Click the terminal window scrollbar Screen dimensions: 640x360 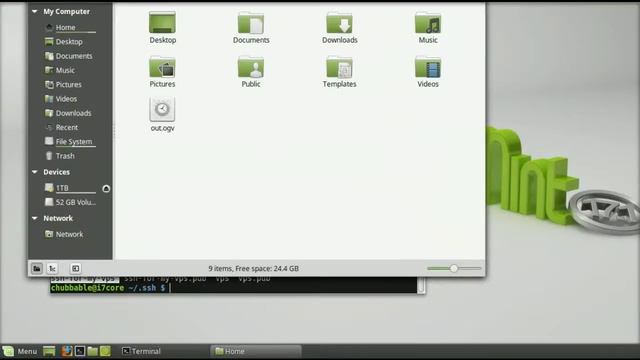tap(421, 285)
